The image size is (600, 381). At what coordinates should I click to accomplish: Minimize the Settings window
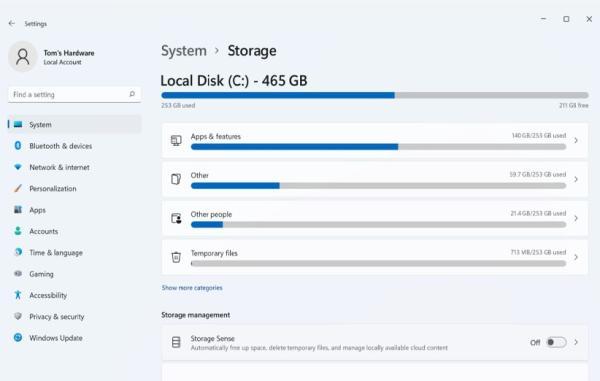pyautogui.click(x=543, y=18)
